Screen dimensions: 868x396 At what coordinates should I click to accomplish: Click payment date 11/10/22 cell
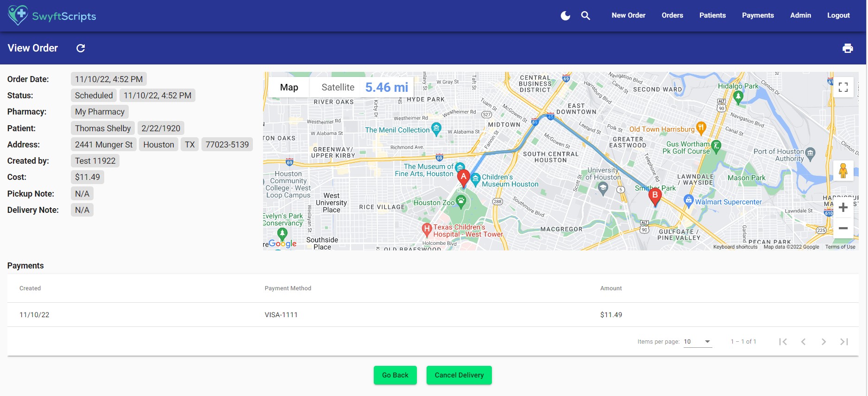click(x=34, y=315)
